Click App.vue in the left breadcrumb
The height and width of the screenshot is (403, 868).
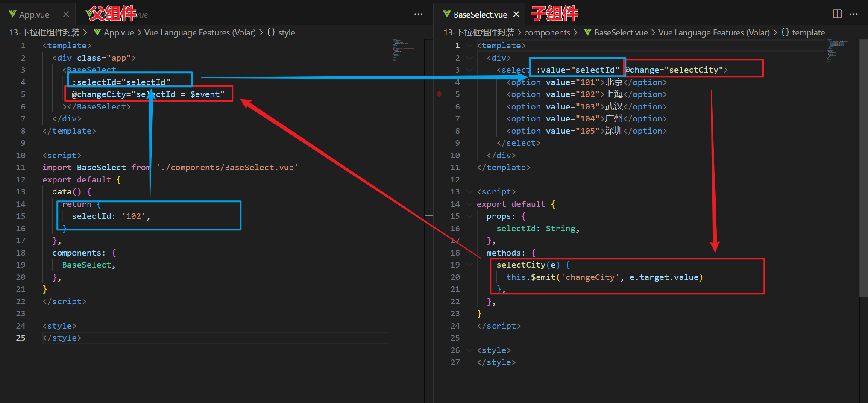[x=119, y=32]
